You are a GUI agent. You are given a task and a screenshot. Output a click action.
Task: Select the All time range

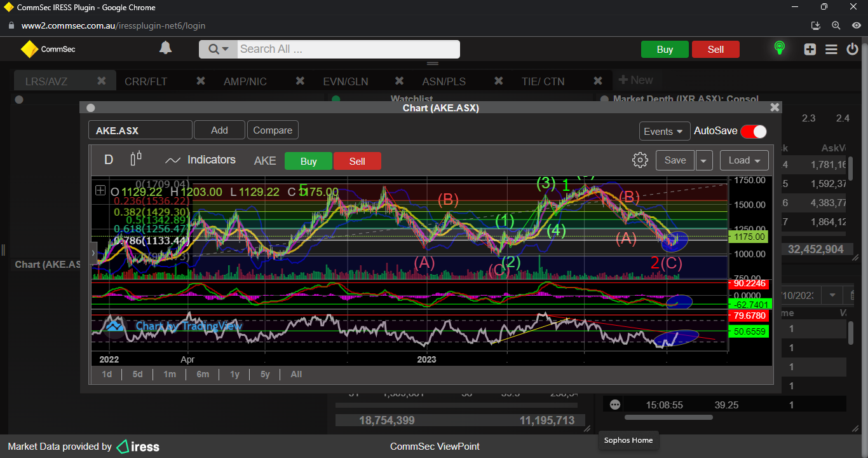coord(296,374)
